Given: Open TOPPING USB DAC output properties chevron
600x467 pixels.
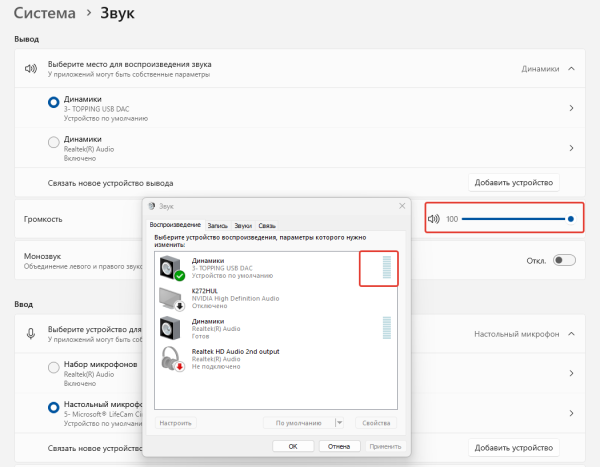Looking at the screenshot, I should point(571,108).
